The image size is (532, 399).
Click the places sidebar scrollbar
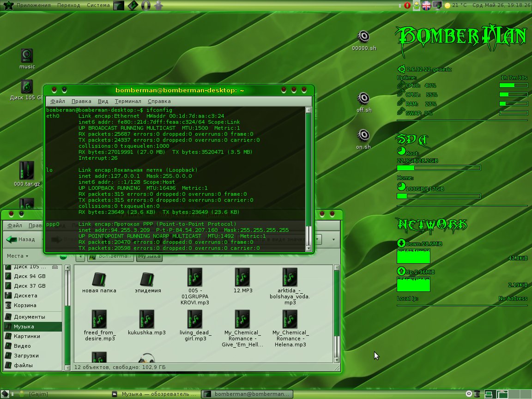(67, 318)
